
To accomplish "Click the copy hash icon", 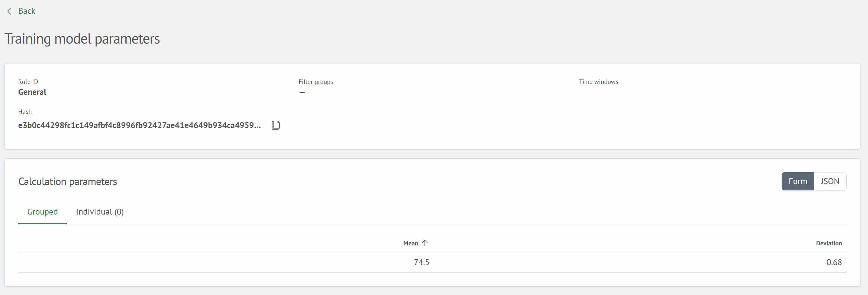I will [x=276, y=125].
